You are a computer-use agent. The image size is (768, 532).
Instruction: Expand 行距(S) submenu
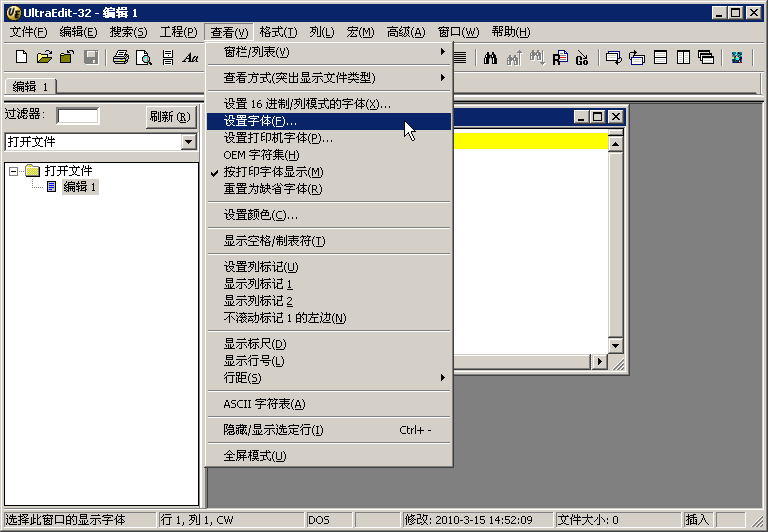[328, 378]
